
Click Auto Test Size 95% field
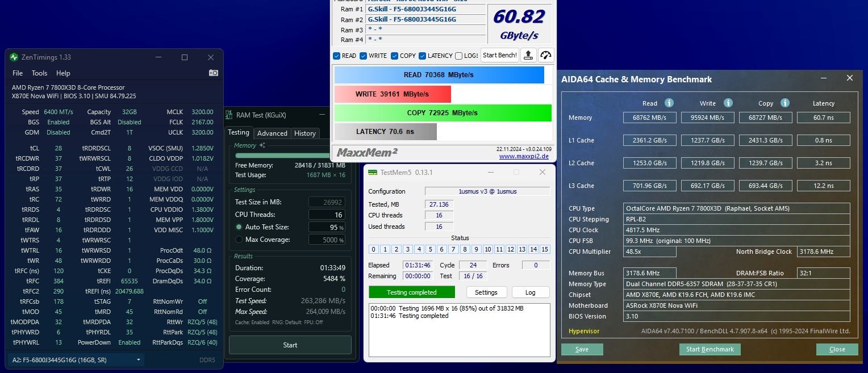pyautogui.click(x=327, y=227)
